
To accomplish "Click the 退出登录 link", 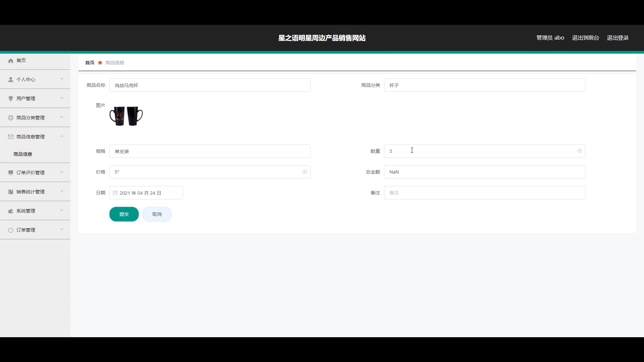I will pyautogui.click(x=618, y=38).
